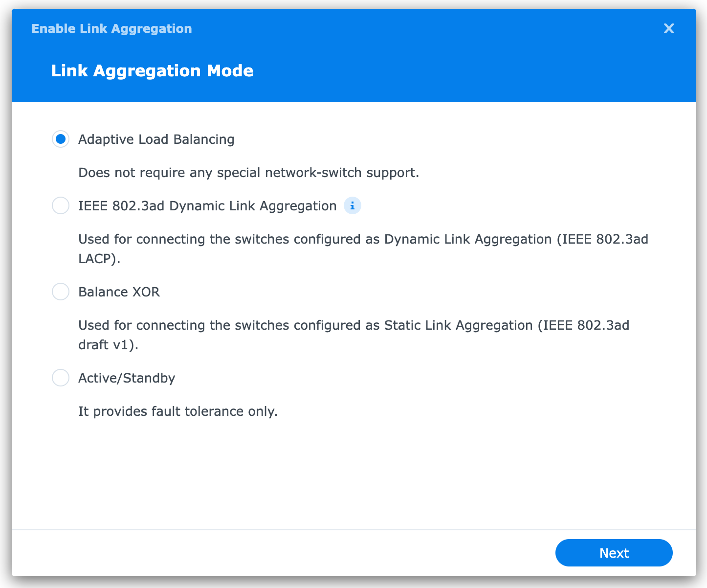Click the 'It provides fault tolerance only' text
The width and height of the screenshot is (707, 588).
(177, 411)
